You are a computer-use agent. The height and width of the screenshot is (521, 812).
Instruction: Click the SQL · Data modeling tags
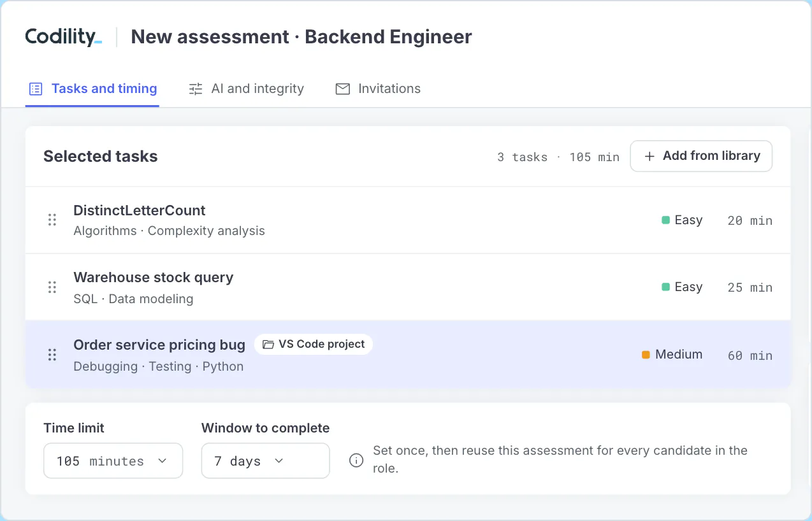[x=133, y=298]
